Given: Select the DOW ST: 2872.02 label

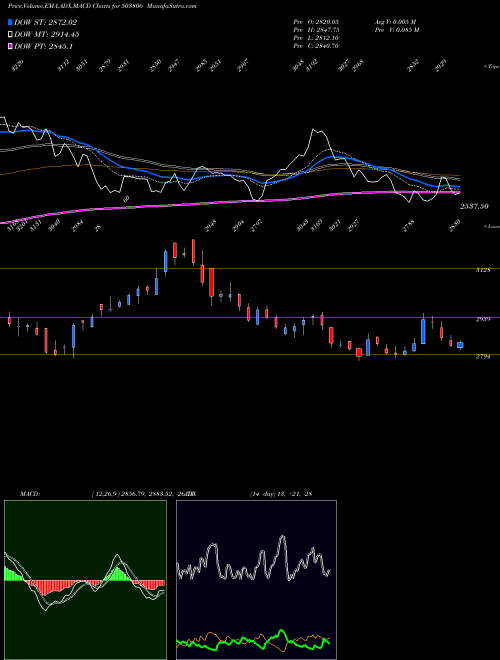Looking at the screenshot, I should pos(45,22).
